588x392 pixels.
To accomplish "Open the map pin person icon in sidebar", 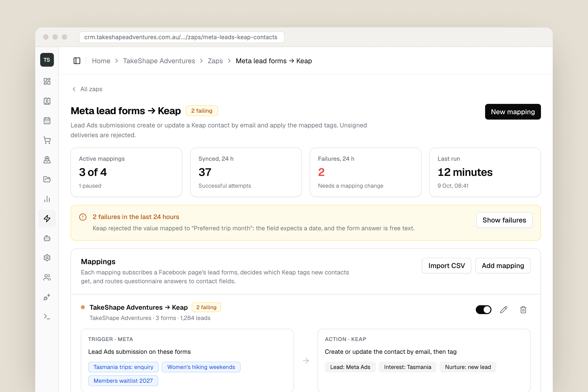I will (47, 160).
